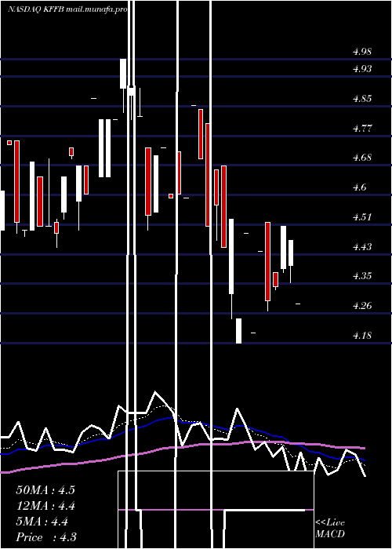Click the '<<Live MACD' label

coord(330,528)
